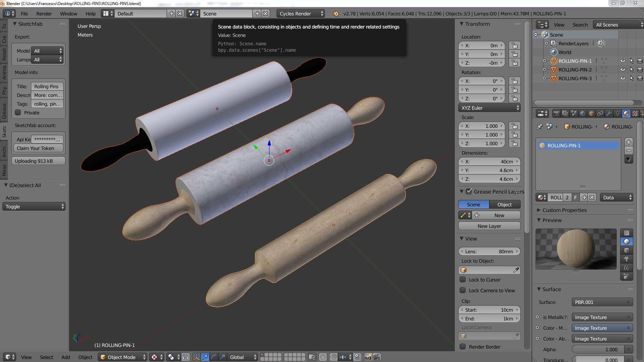
Task: Open the Render properties camera icon
Action: (557, 114)
